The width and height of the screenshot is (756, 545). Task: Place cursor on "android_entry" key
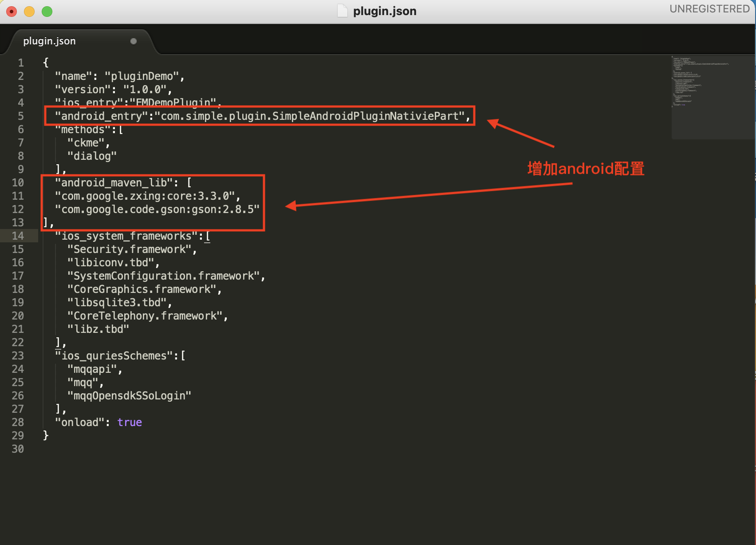[101, 116]
